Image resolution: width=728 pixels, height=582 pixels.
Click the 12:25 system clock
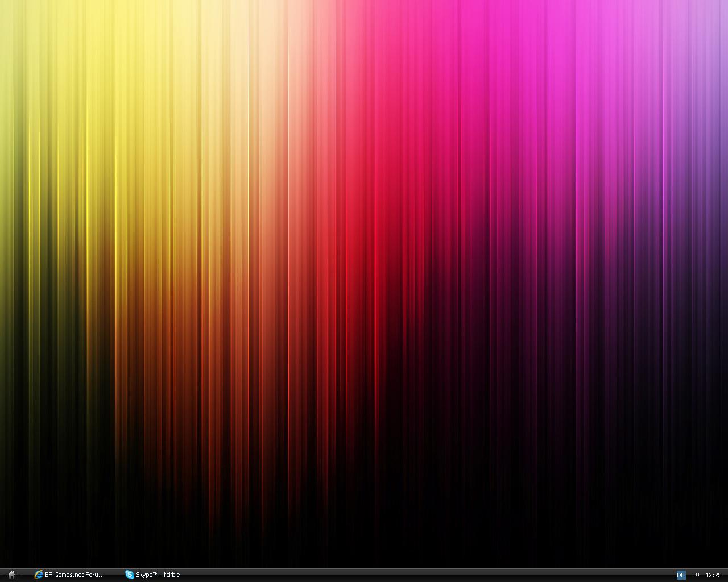tap(713, 575)
